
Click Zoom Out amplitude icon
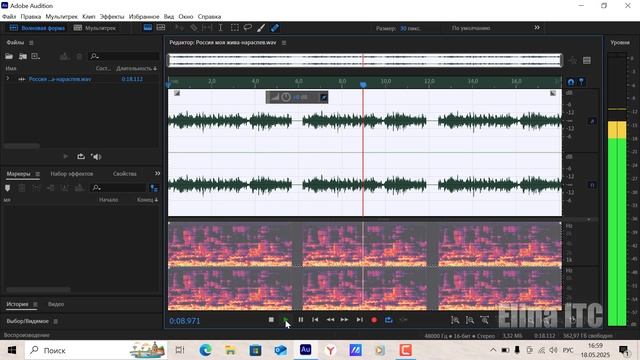click(x=470, y=320)
